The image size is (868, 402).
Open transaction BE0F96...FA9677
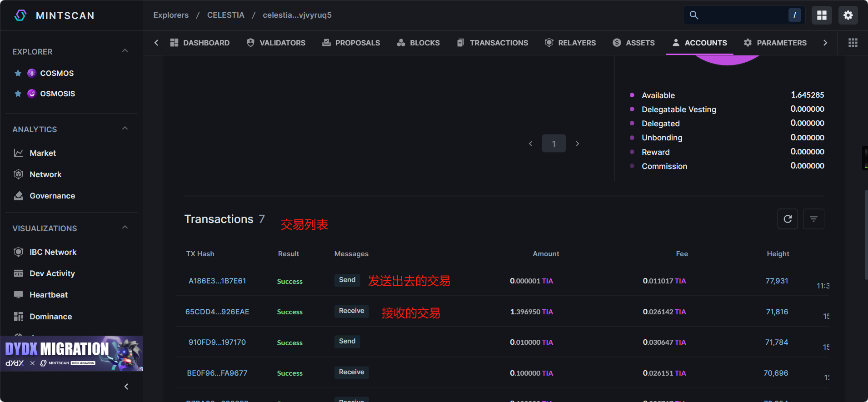click(217, 373)
